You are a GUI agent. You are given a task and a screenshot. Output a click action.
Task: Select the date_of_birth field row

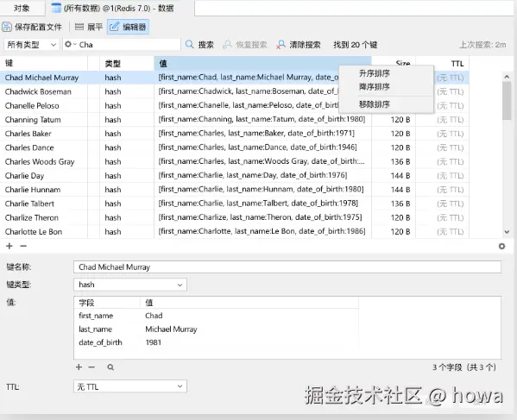217,342
